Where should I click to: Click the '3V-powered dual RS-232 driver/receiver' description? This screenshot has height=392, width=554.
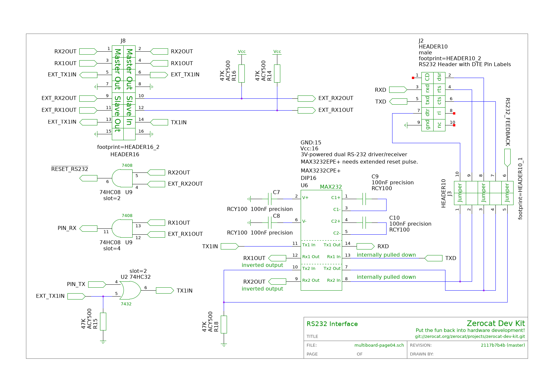click(x=354, y=155)
